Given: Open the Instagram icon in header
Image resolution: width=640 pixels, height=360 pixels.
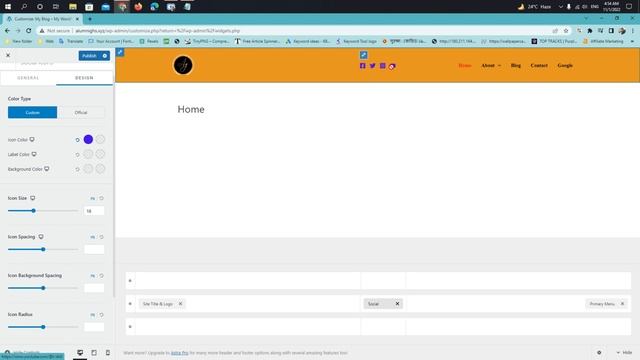Looking at the screenshot, I should pos(382,66).
